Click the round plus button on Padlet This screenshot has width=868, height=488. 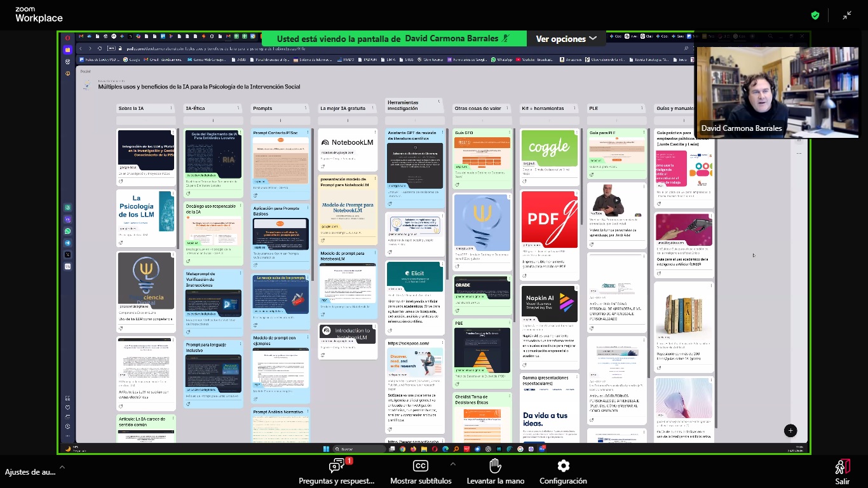(x=790, y=430)
